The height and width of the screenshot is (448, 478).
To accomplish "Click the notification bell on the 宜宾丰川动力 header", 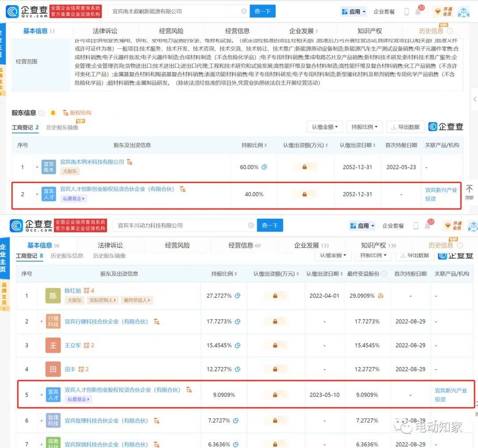I will pyautogui.click(x=428, y=225).
